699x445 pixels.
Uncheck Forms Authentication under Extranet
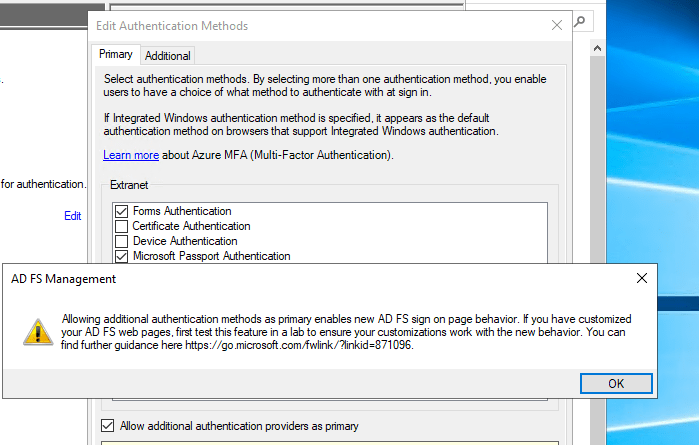pos(121,211)
